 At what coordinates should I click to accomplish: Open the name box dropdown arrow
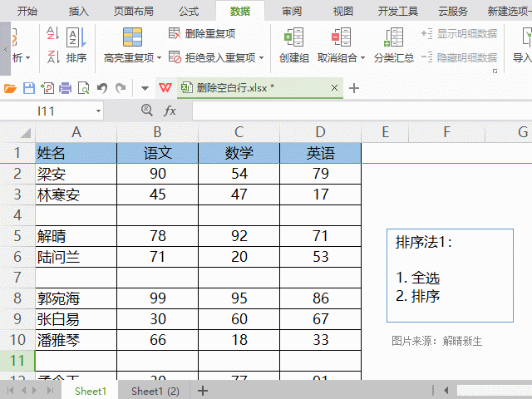click(98, 111)
